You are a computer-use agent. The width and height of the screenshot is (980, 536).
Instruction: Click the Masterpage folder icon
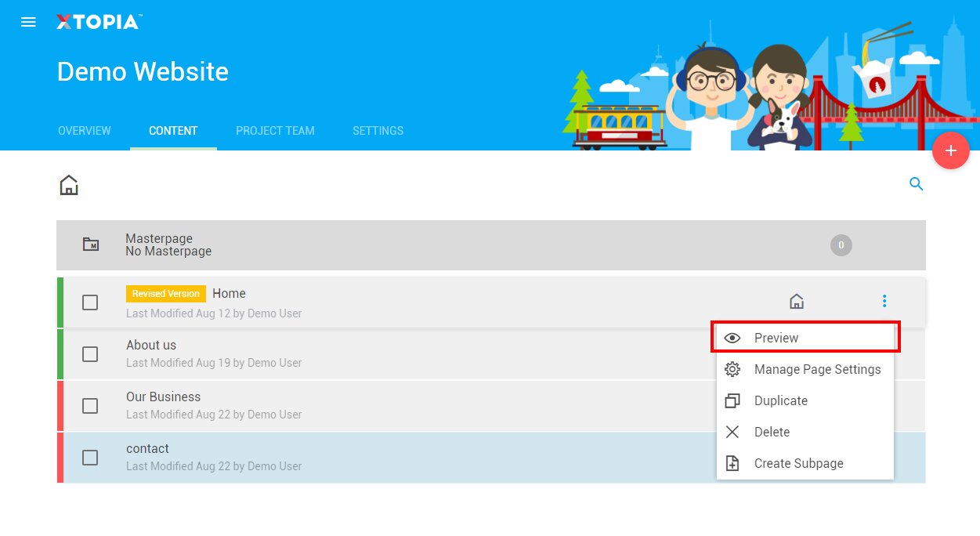[x=91, y=244]
